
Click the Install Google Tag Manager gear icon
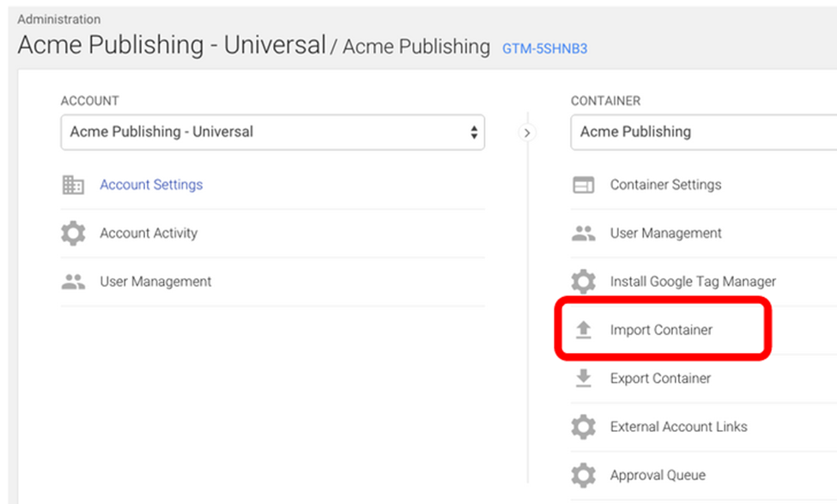(x=584, y=282)
